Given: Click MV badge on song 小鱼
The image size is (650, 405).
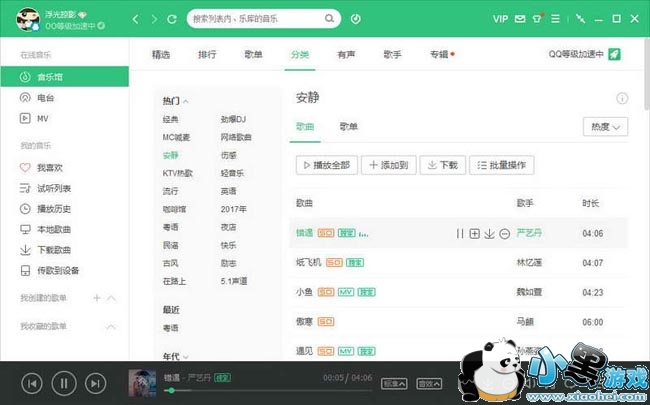Looking at the screenshot, I should 346,292.
